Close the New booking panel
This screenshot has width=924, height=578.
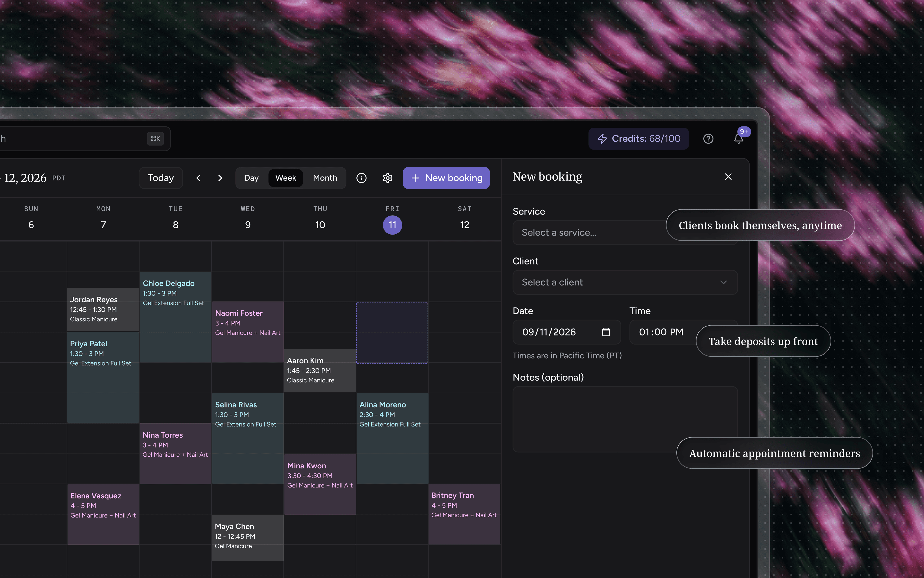tap(728, 177)
